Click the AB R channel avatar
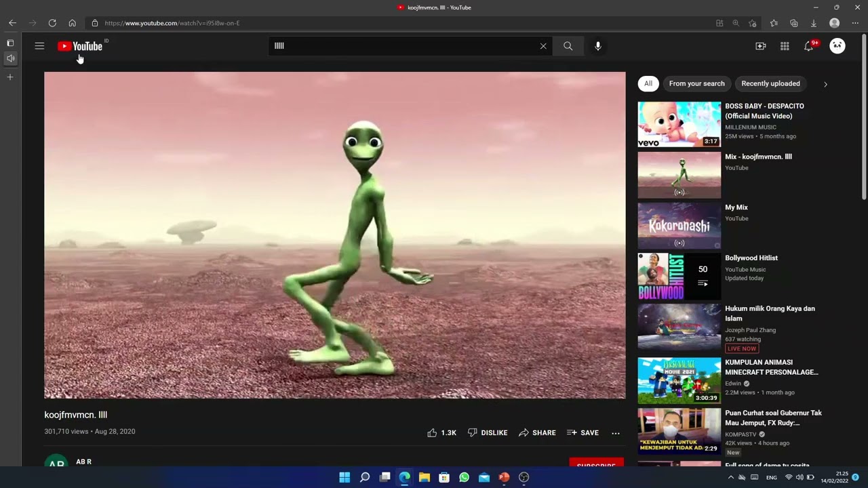Screen dimensions: 868x488 click(56, 461)
